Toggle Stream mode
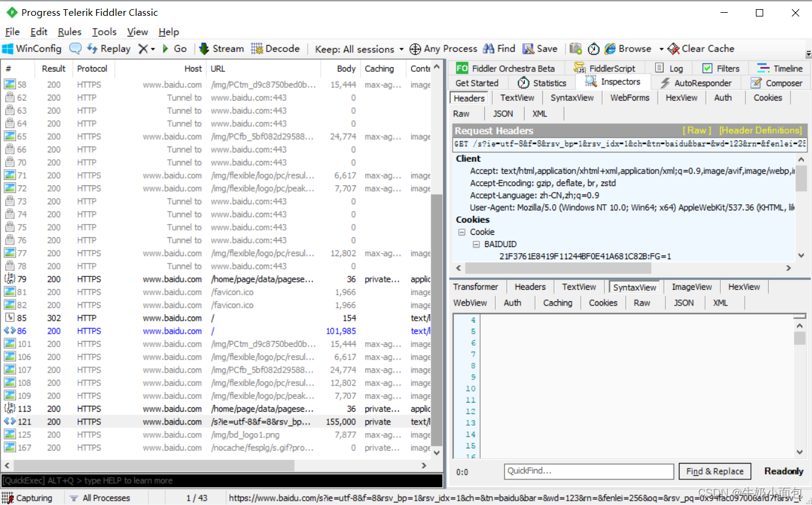Image resolution: width=812 pixels, height=505 pixels. (x=221, y=48)
